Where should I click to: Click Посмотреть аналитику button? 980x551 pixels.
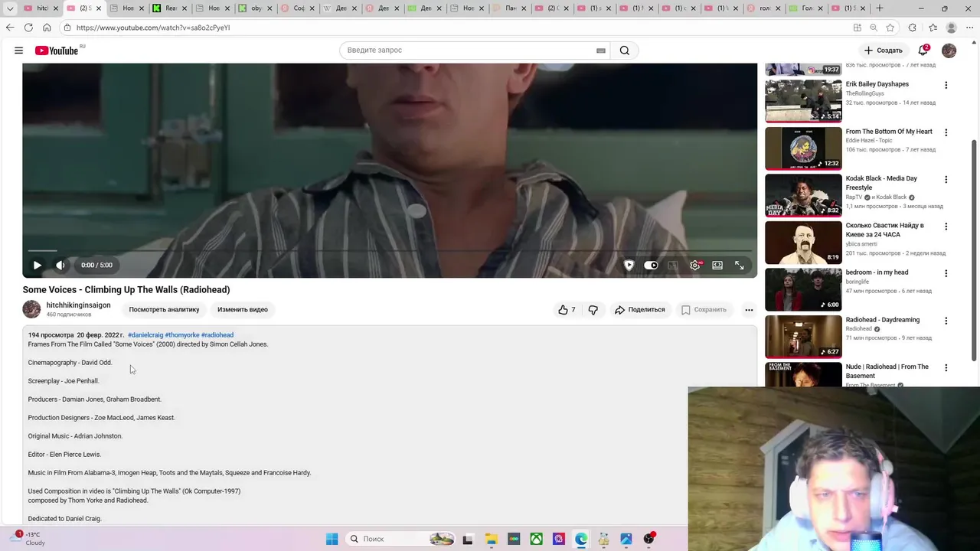pos(164,310)
